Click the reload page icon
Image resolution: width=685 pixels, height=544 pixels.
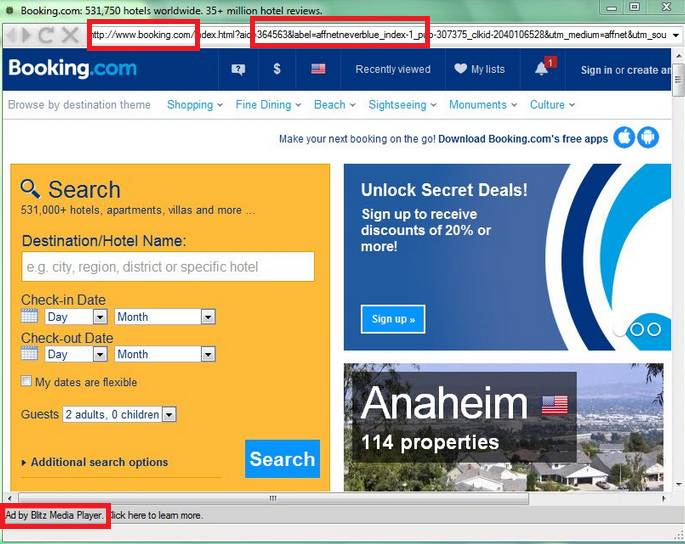tap(46, 36)
